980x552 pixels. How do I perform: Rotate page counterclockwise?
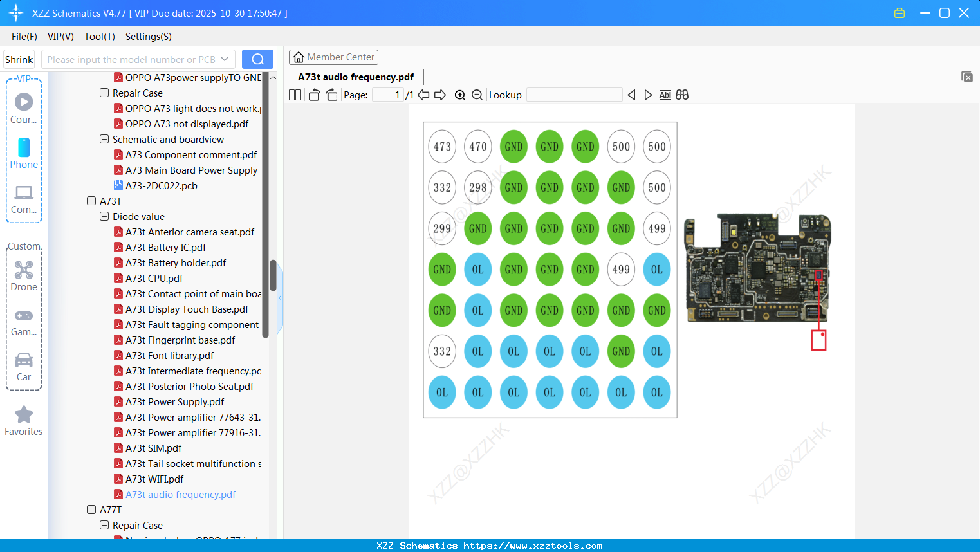(314, 95)
